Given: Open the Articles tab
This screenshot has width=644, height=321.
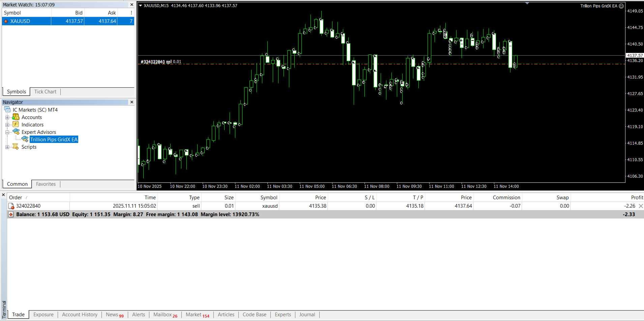Looking at the screenshot, I should click(226, 315).
